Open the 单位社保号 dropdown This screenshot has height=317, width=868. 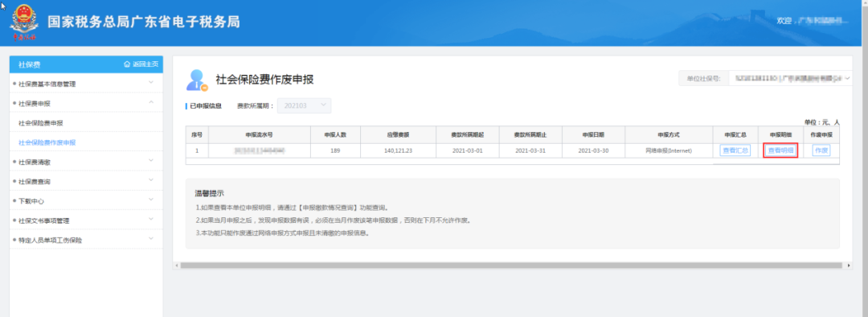[790, 79]
